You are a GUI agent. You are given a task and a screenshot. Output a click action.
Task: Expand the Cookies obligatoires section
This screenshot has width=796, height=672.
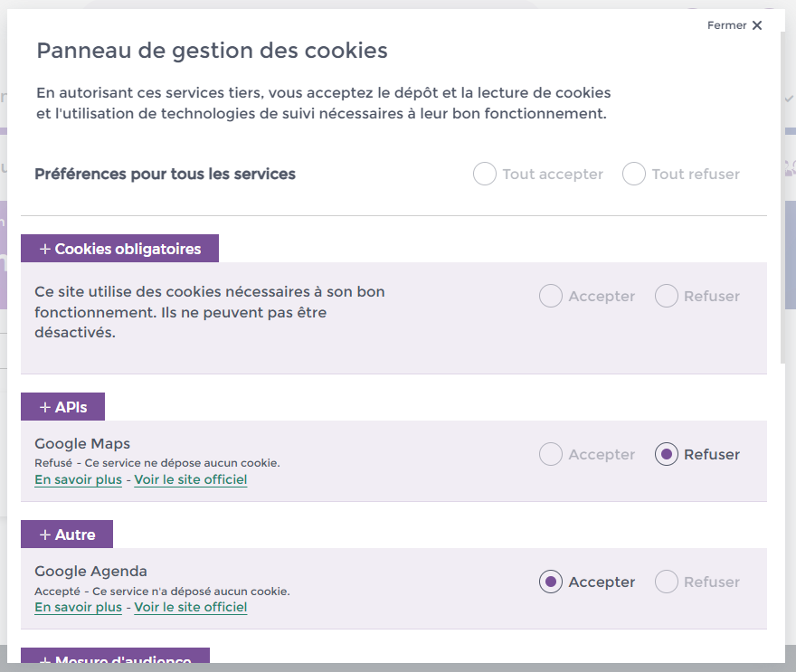tap(119, 249)
